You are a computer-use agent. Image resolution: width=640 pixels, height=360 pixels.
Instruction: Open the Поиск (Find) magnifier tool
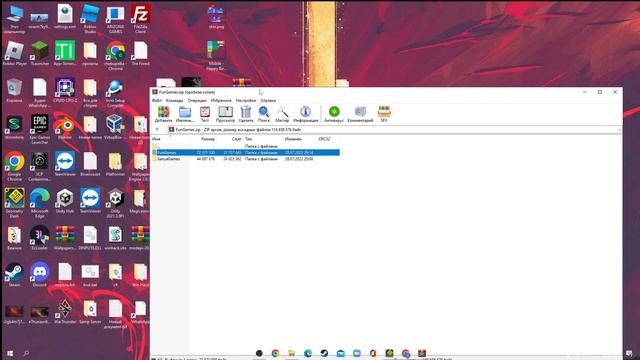click(x=264, y=114)
